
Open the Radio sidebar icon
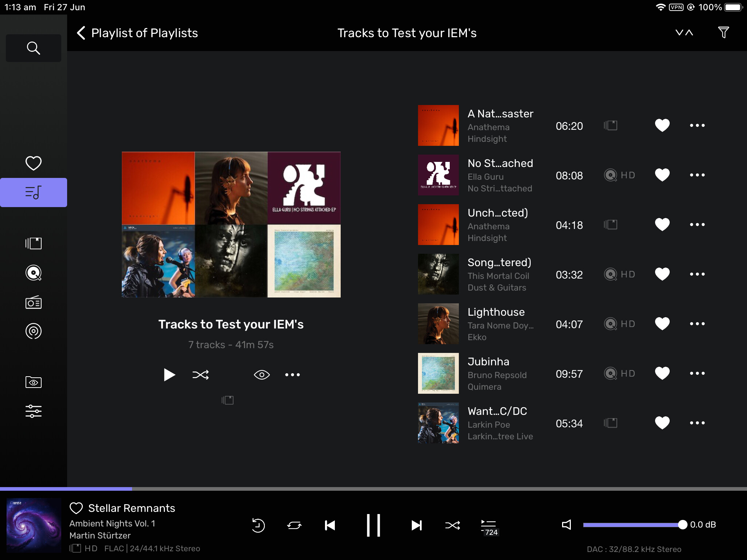(x=33, y=302)
